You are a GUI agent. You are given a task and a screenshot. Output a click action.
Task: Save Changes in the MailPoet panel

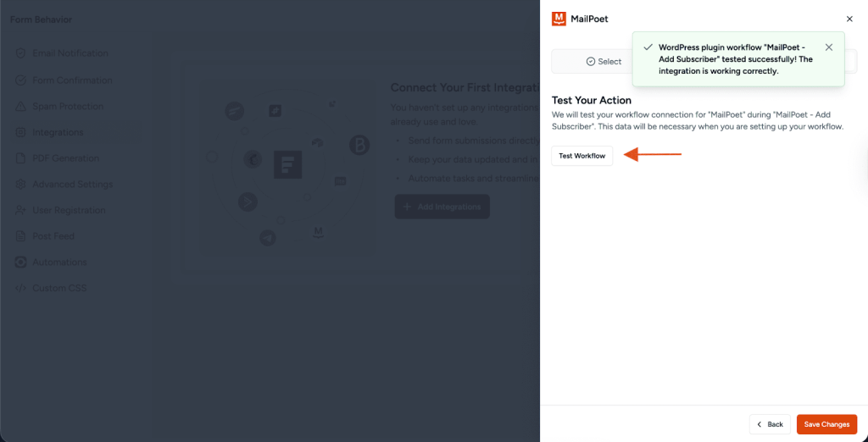[826, 424]
